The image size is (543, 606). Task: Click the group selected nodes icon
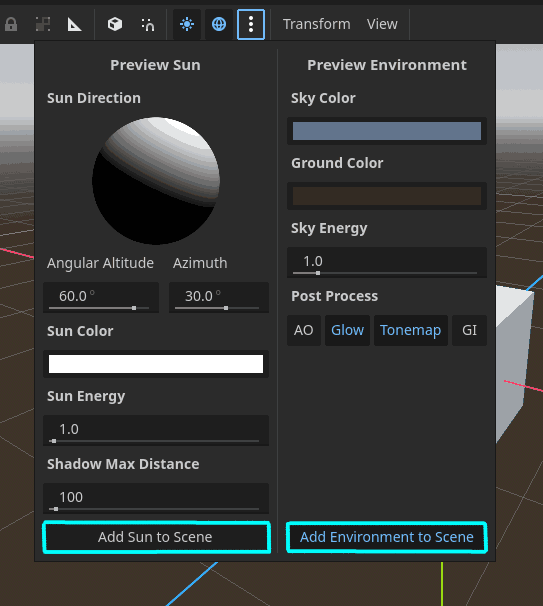[x=43, y=24]
